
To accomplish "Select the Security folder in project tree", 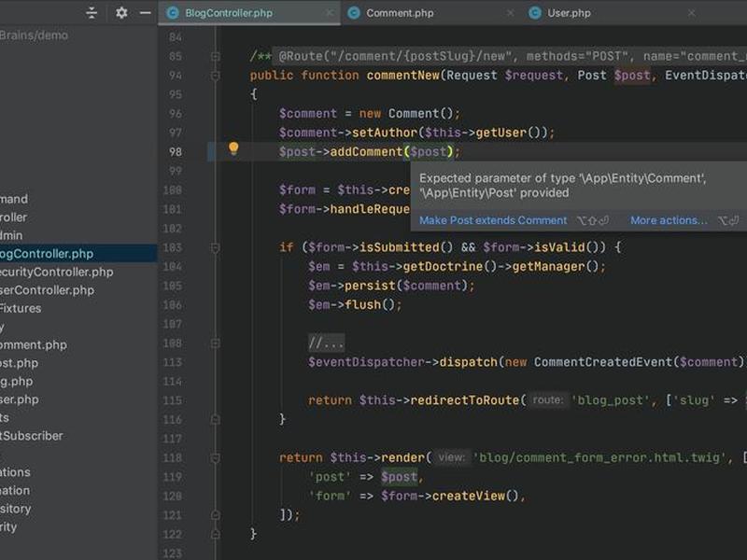I will click(x=8, y=526).
